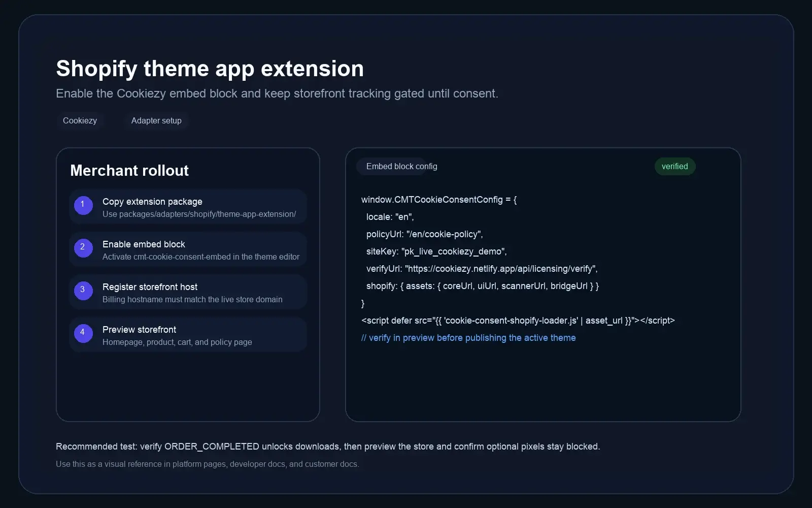This screenshot has height=508, width=812.
Task: Click the Cookiezy brand pill
Action: click(80, 120)
